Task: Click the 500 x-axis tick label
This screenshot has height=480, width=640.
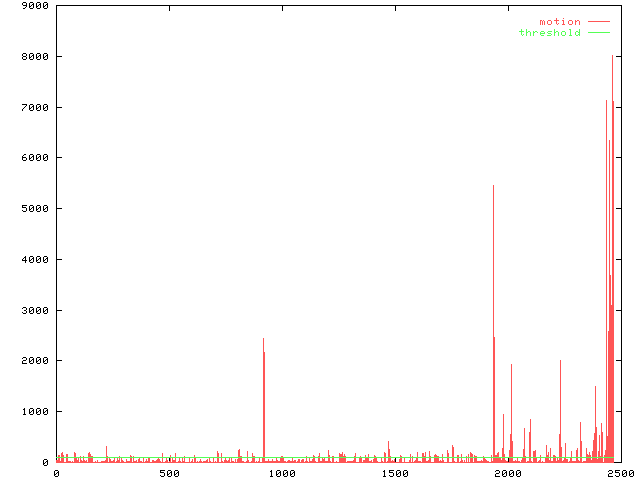Action: pyautogui.click(x=169, y=473)
